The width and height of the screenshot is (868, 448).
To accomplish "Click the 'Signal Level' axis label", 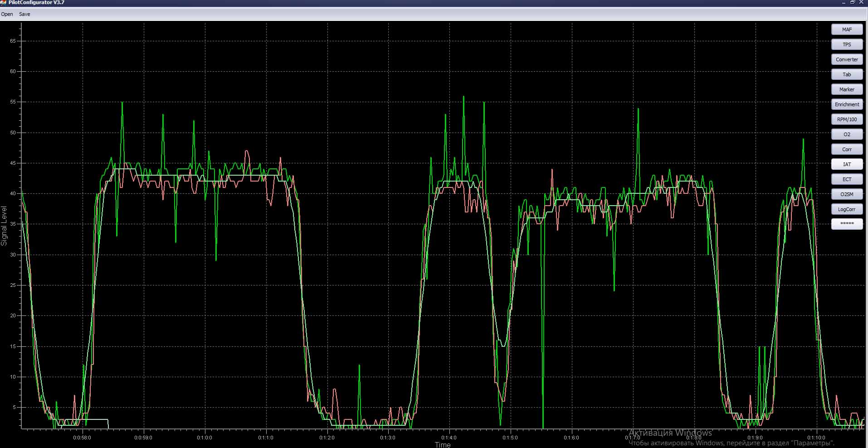I will (x=4, y=226).
